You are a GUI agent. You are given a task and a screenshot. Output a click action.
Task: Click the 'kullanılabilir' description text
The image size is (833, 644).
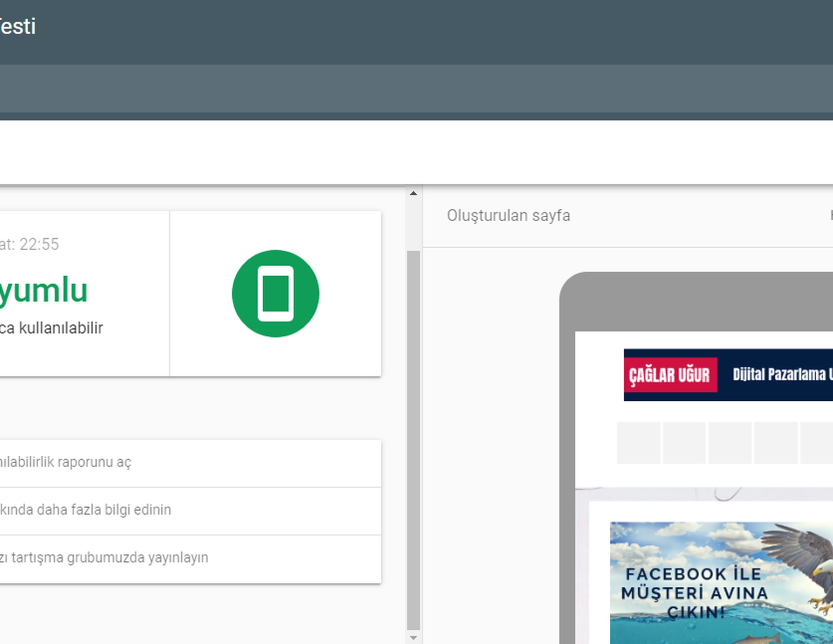(61, 328)
